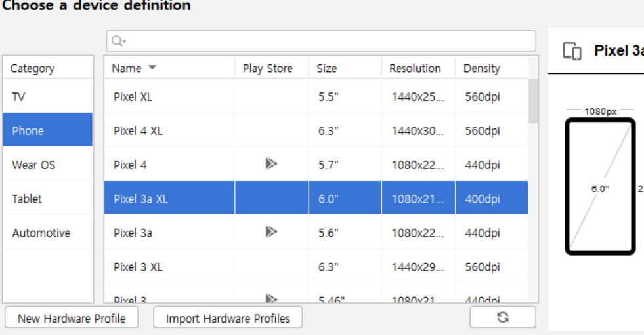This screenshot has width=644, height=335.
Task: Click the Resolution column header
Action: (x=419, y=68)
